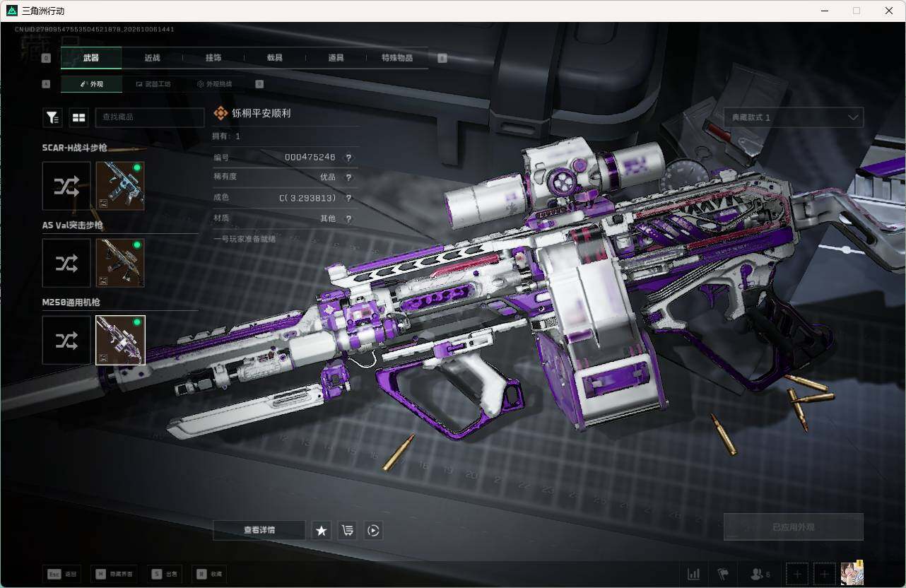Select random skin for M250通用机枪
The image size is (906, 588).
coord(66,341)
